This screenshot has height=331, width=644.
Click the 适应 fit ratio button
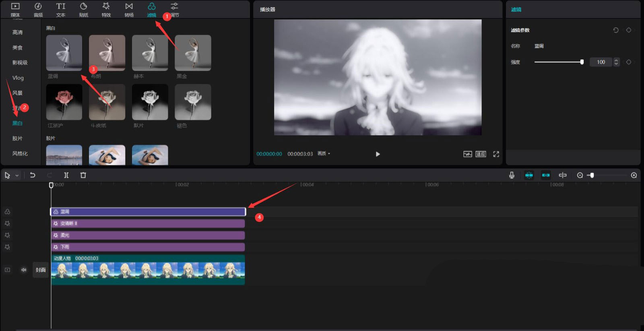click(481, 154)
